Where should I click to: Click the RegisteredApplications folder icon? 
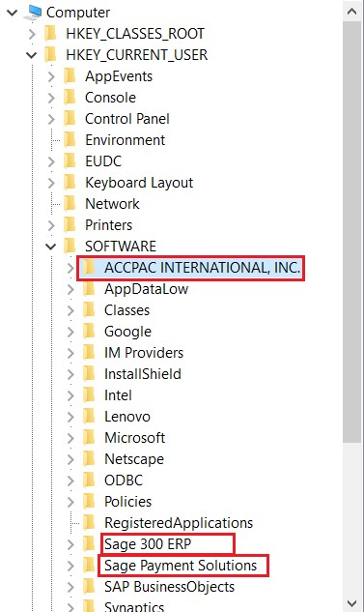click(89, 522)
